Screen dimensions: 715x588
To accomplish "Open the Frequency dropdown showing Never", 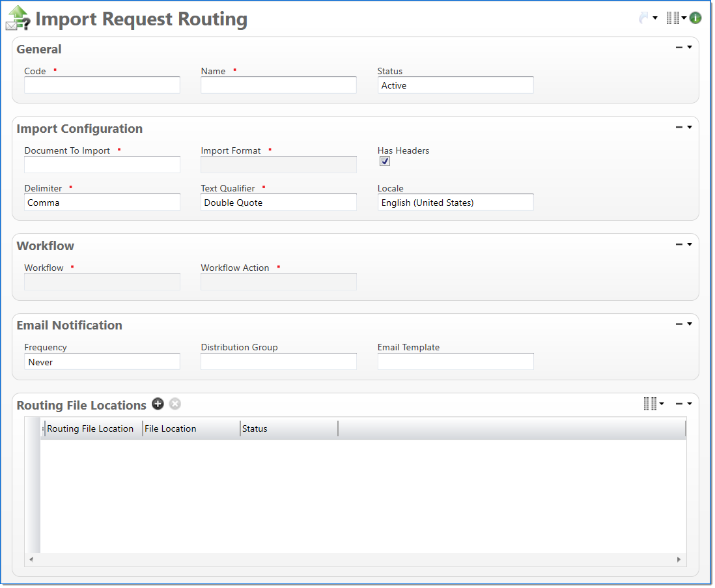I will (x=102, y=362).
